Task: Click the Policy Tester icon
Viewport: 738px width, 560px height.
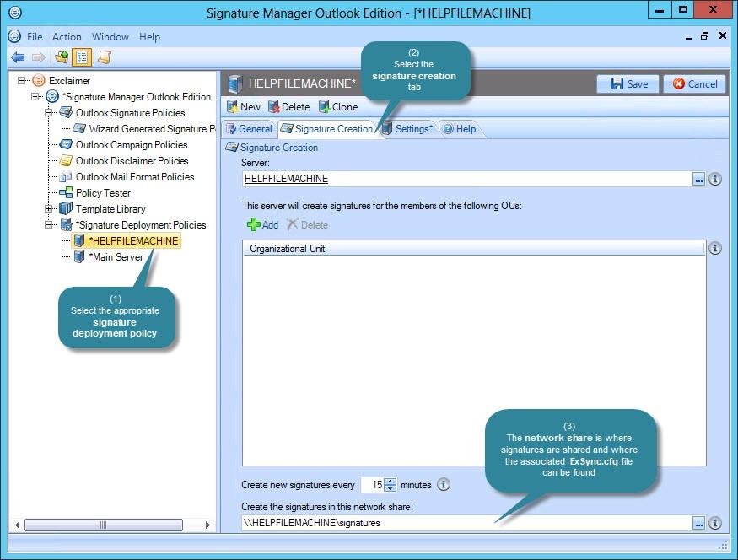Action: tap(66, 192)
